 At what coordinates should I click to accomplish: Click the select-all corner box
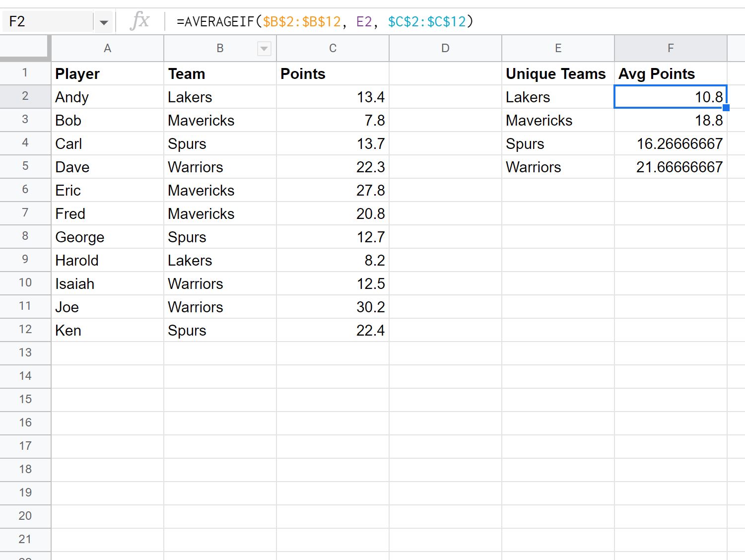(25, 48)
